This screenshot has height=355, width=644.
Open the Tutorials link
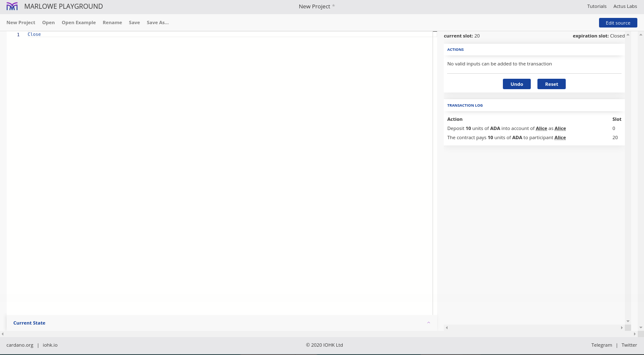point(597,6)
